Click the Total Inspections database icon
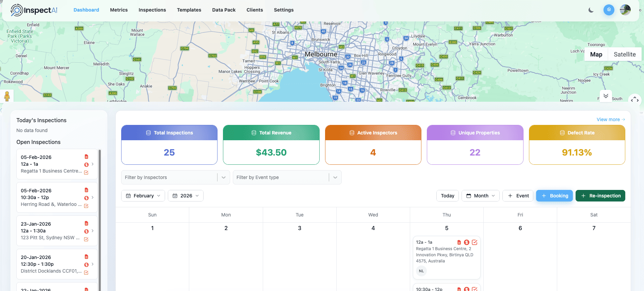 click(x=148, y=133)
